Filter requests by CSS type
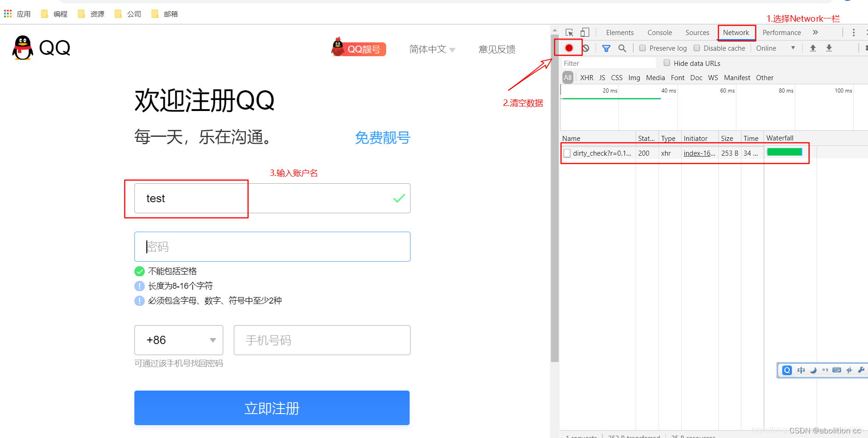Viewport: 868px width, 438px height. 617,77
